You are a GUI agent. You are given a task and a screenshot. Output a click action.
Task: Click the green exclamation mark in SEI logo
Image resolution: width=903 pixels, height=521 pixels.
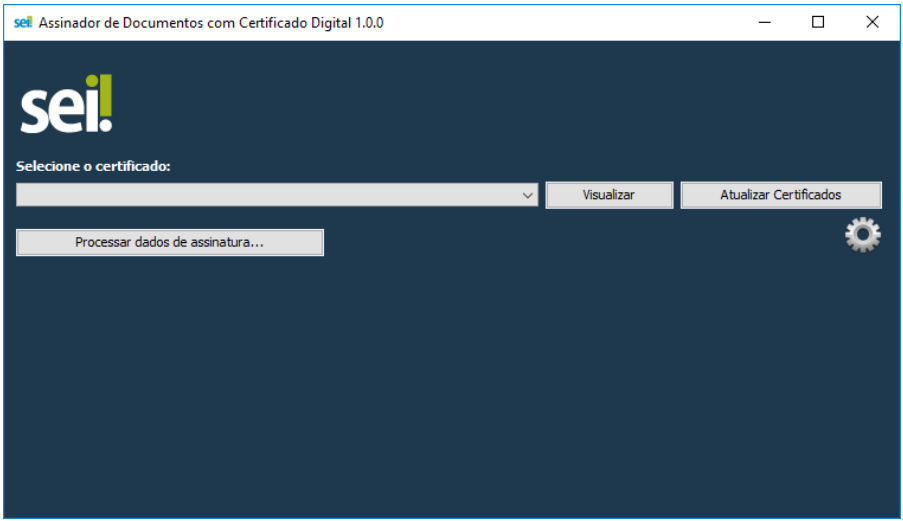tap(103, 103)
